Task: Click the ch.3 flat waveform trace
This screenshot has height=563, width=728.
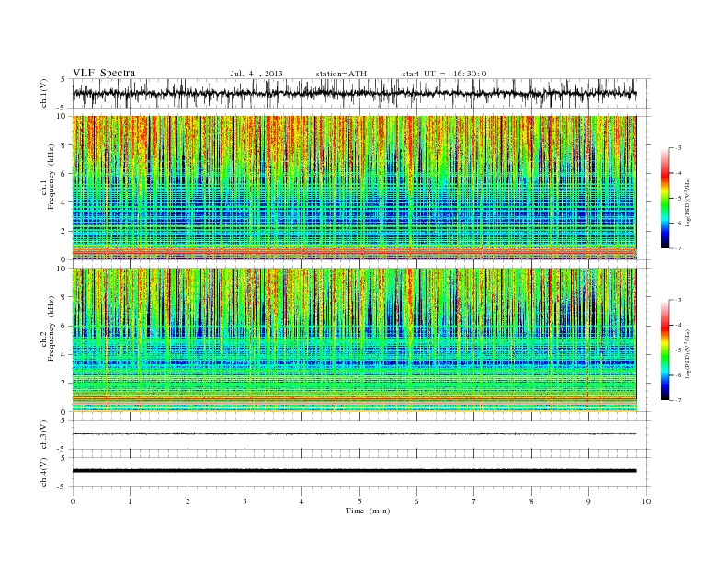Action: click(x=354, y=434)
